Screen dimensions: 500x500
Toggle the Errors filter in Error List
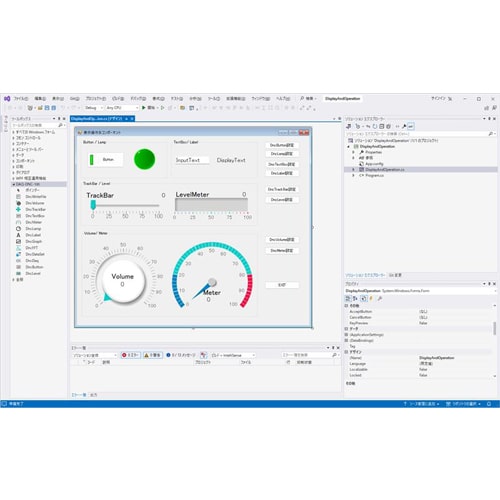(130, 355)
